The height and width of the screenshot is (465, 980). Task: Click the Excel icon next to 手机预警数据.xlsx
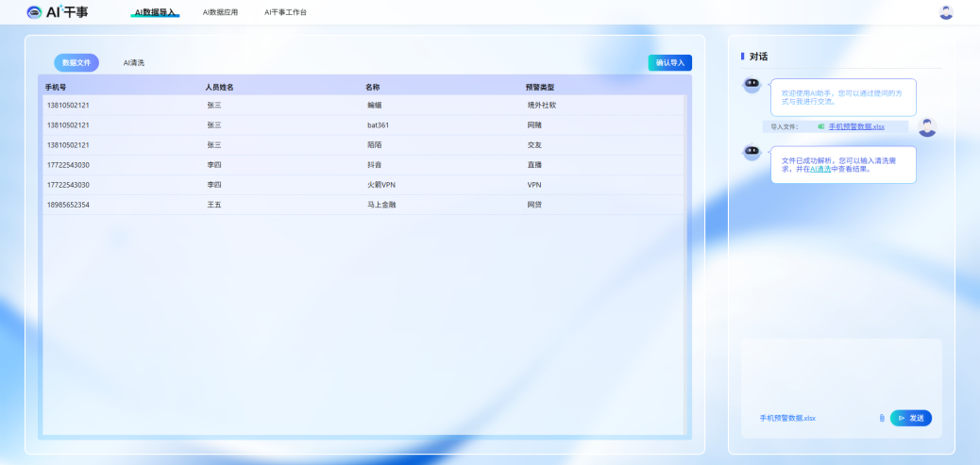821,126
